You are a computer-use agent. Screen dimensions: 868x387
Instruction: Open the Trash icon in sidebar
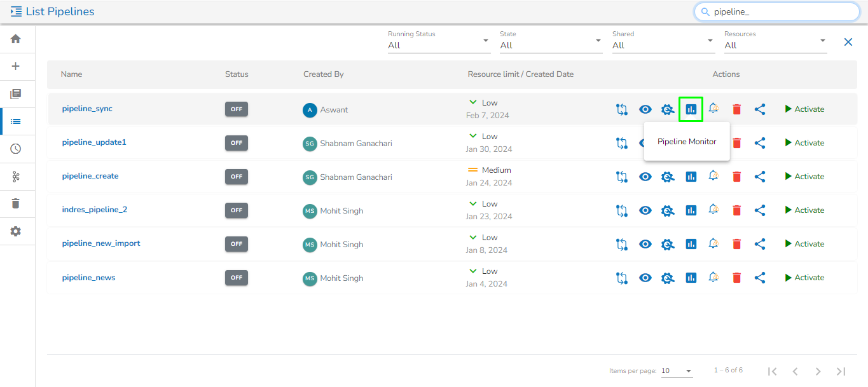[x=16, y=203]
